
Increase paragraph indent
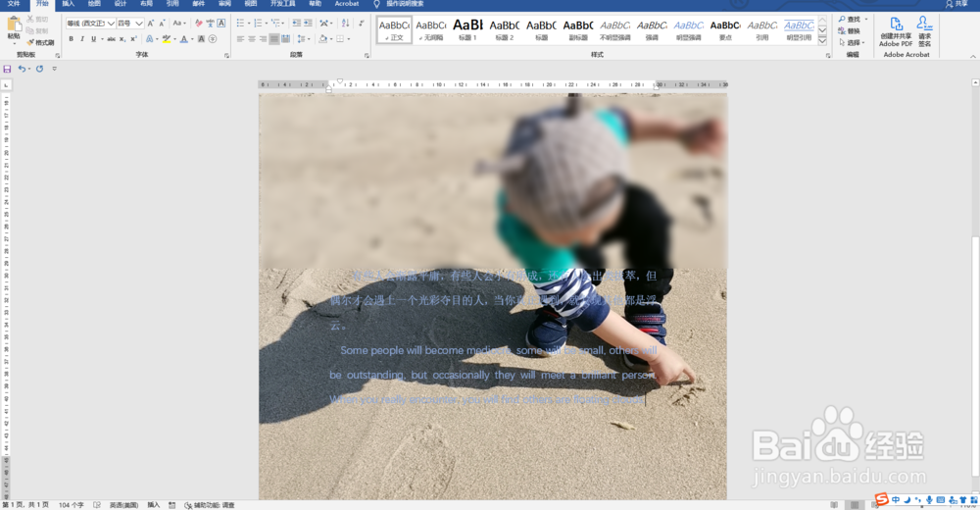coord(308,24)
